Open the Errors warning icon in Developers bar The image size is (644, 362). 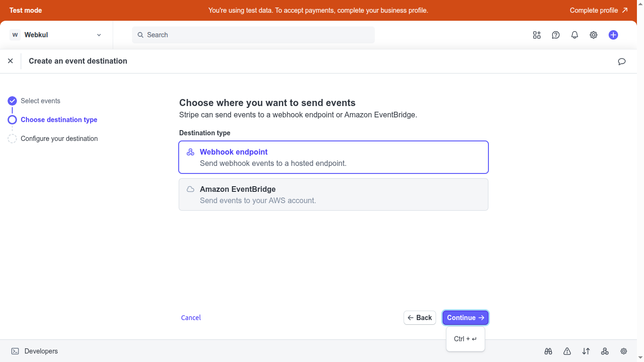tap(567, 351)
